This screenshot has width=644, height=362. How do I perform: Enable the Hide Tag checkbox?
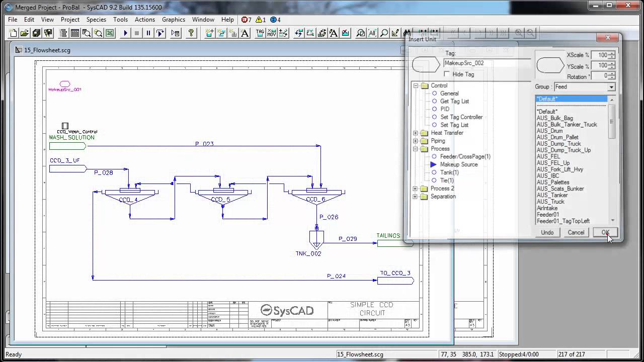[447, 74]
